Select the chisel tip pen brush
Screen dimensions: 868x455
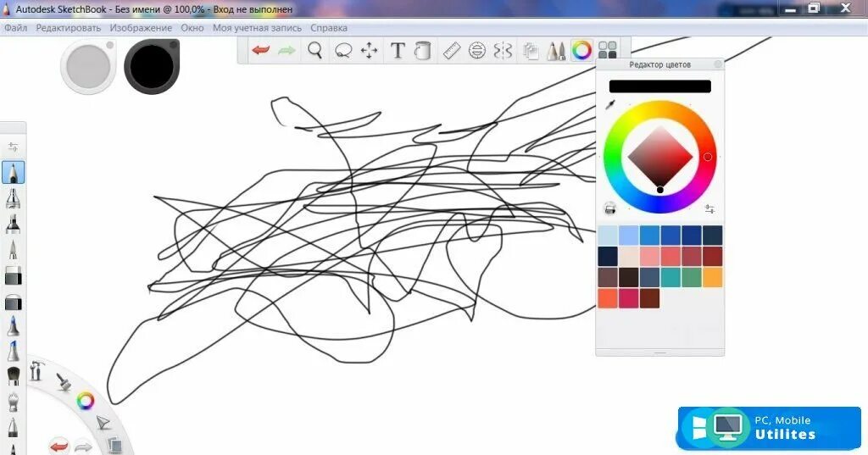(13, 250)
